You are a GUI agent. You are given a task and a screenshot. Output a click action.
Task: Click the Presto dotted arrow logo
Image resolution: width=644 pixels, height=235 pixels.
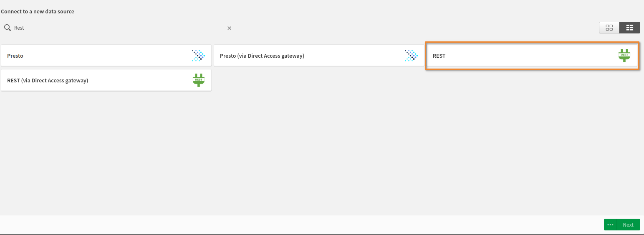click(199, 56)
